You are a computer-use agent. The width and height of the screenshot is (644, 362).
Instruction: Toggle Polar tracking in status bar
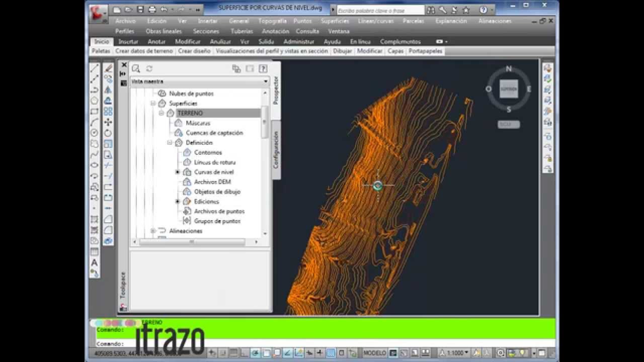tap(256, 353)
